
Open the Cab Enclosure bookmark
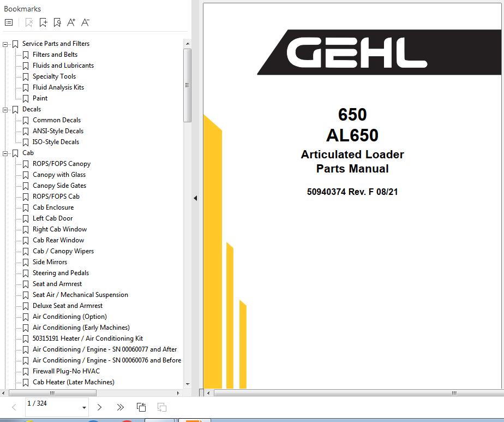point(53,208)
